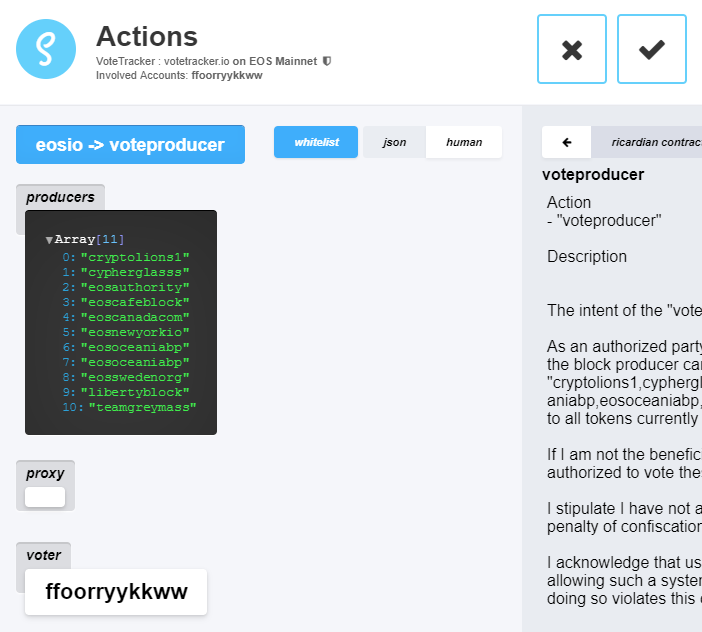
Task: Click the involved account ffoorryykkww
Action: (x=227, y=75)
